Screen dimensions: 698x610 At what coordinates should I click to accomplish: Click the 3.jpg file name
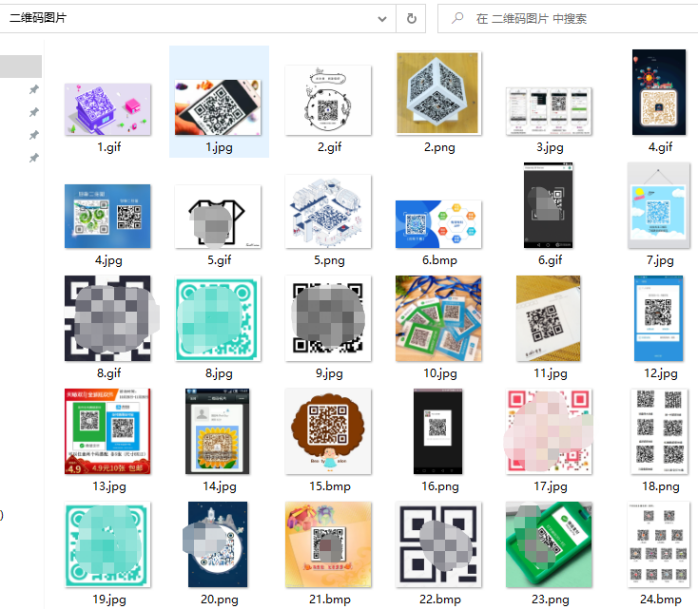550,147
